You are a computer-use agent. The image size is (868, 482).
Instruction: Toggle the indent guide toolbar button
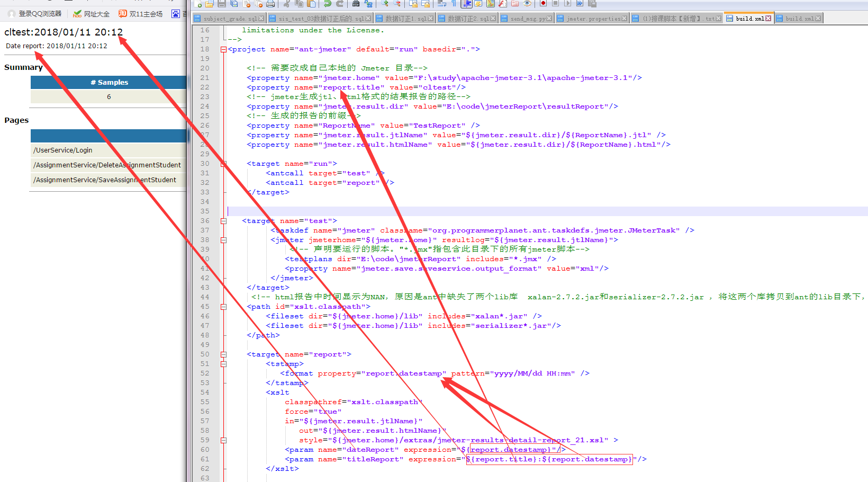(x=466, y=3)
